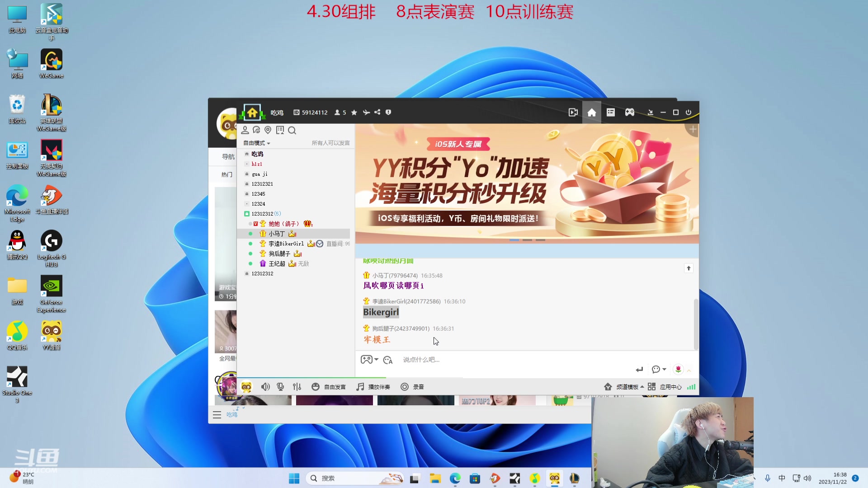Check the network signal bars icon
Image resolution: width=868 pixels, height=488 pixels.
(x=691, y=387)
